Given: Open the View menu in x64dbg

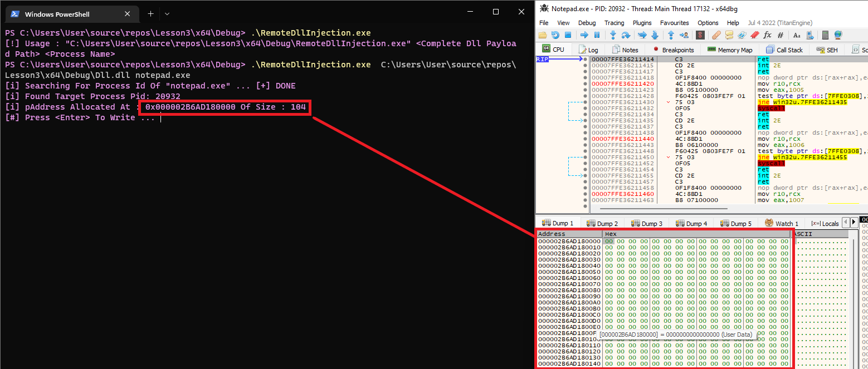Looking at the screenshot, I should pyautogui.click(x=563, y=23).
